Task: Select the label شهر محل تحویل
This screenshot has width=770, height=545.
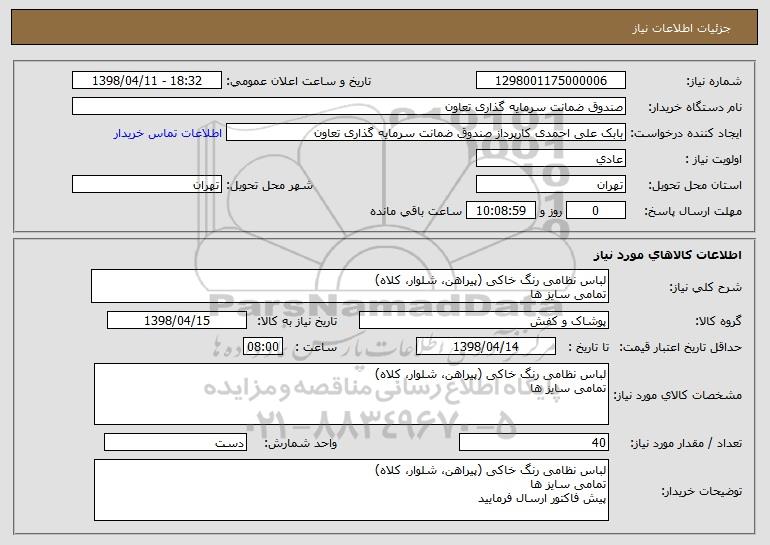Action: tap(269, 185)
